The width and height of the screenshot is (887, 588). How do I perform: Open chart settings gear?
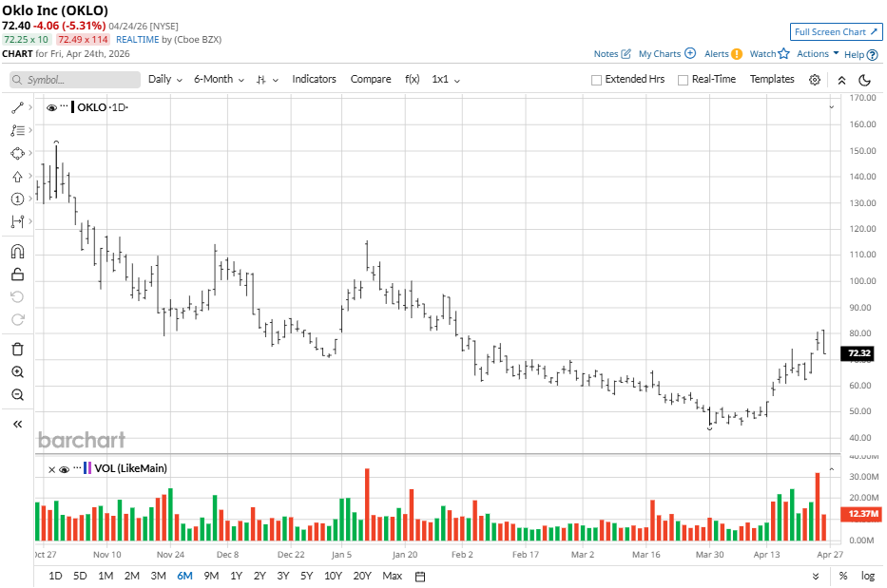(x=815, y=80)
